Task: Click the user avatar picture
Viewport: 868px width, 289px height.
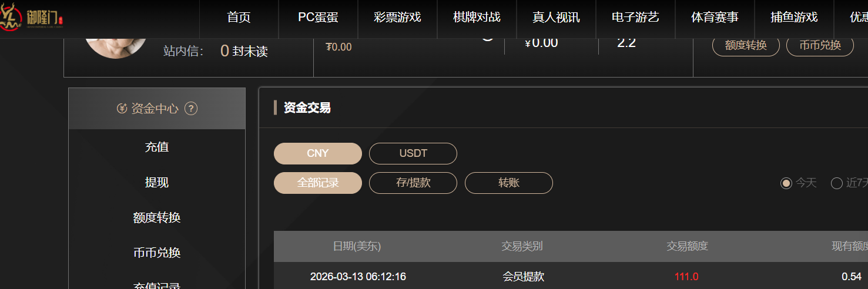Action: click(x=116, y=45)
